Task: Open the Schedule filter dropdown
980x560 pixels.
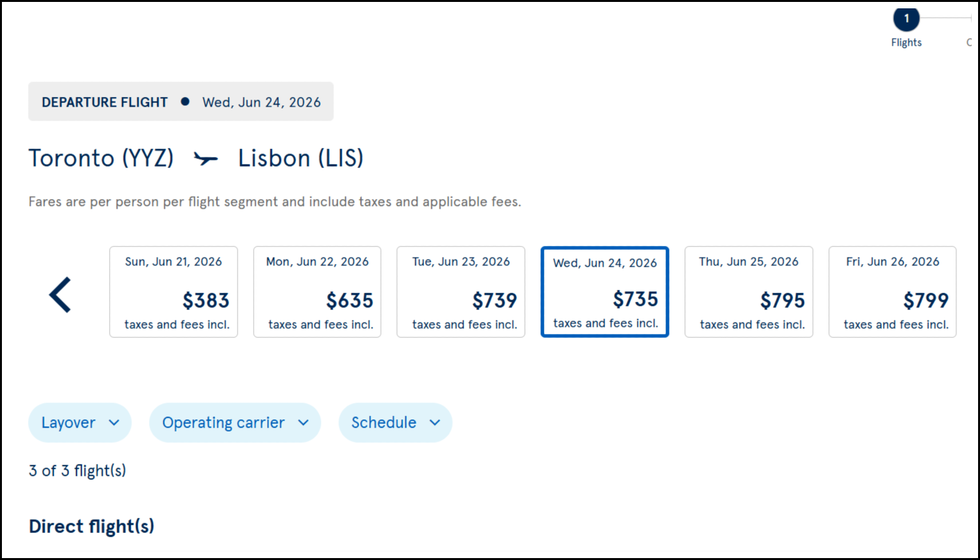Action: [x=396, y=423]
